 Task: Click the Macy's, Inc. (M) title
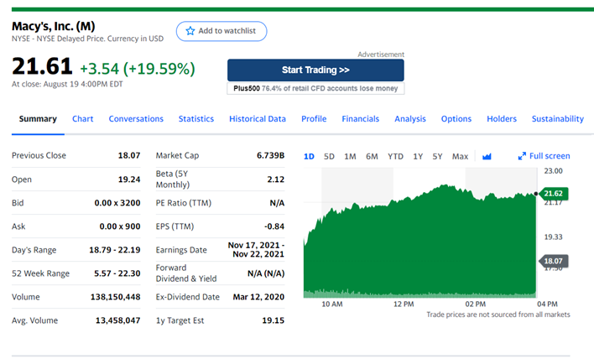click(54, 26)
